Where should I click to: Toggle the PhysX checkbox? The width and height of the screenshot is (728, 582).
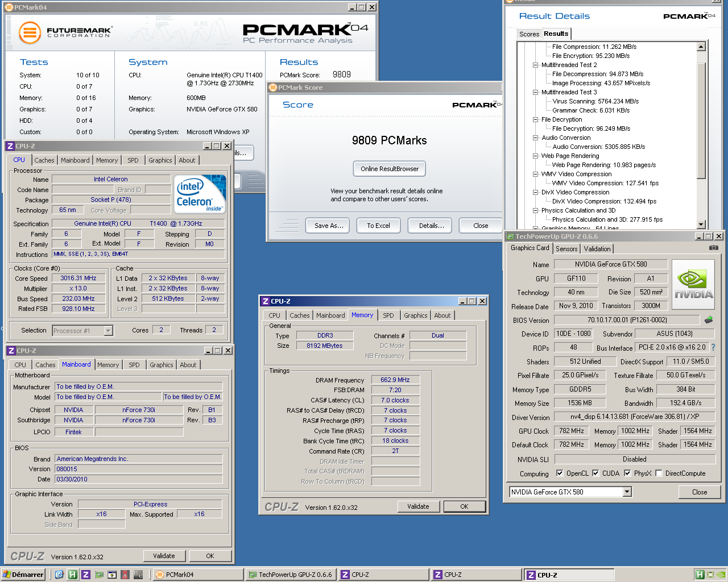pos(627,473)
